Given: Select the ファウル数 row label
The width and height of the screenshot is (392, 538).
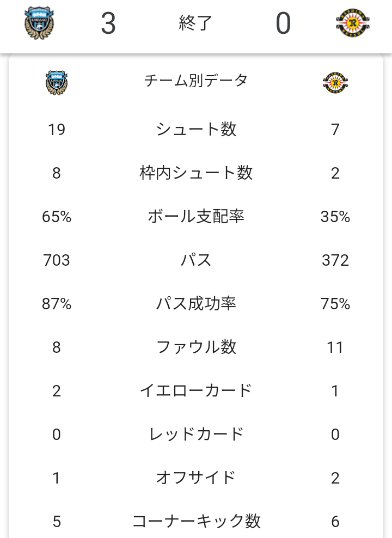Looking at the screenshot, I should 196,347.
